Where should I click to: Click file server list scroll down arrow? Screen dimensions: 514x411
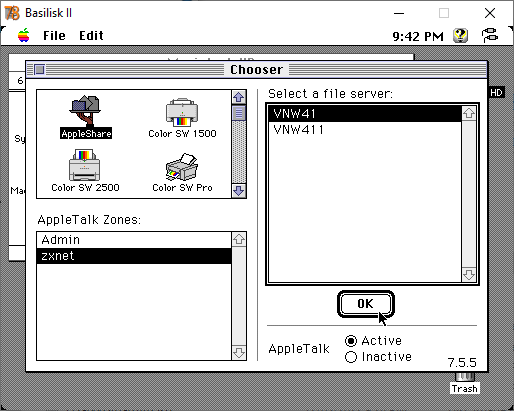(469, 275)
